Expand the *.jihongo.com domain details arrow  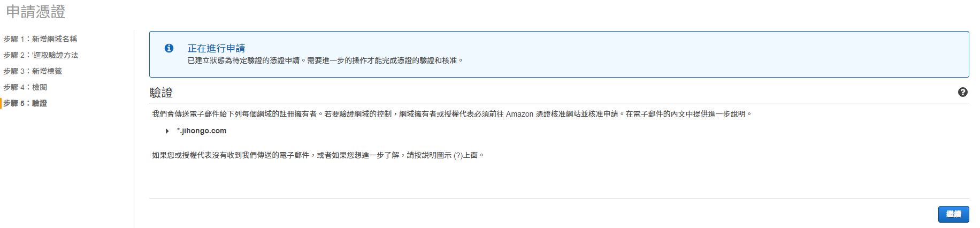(x=167, y=131)
